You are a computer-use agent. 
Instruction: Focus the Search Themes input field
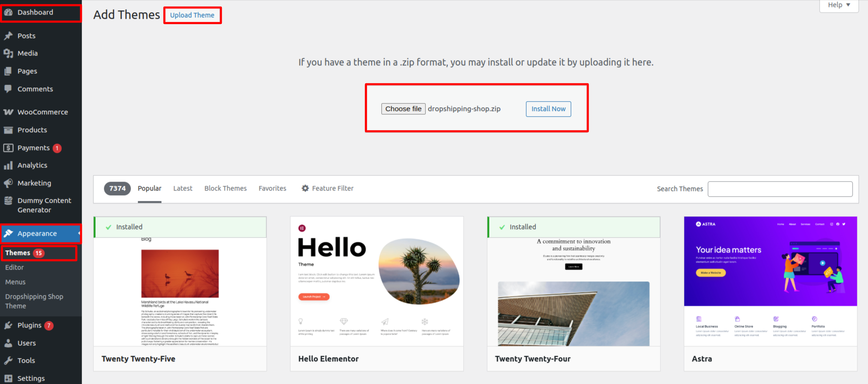click(x=780, y=189)
